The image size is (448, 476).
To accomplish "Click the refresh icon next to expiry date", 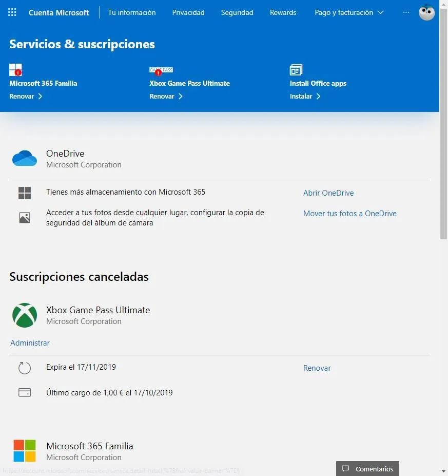I will click(x=25, y=368).
